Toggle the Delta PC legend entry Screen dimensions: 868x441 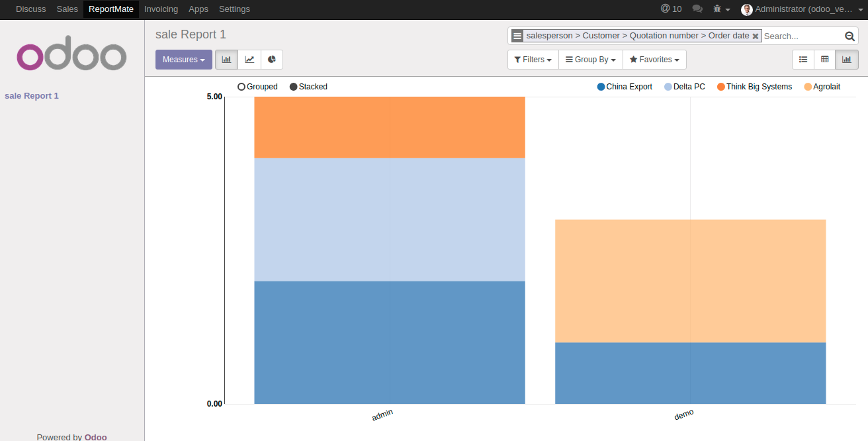684,86
